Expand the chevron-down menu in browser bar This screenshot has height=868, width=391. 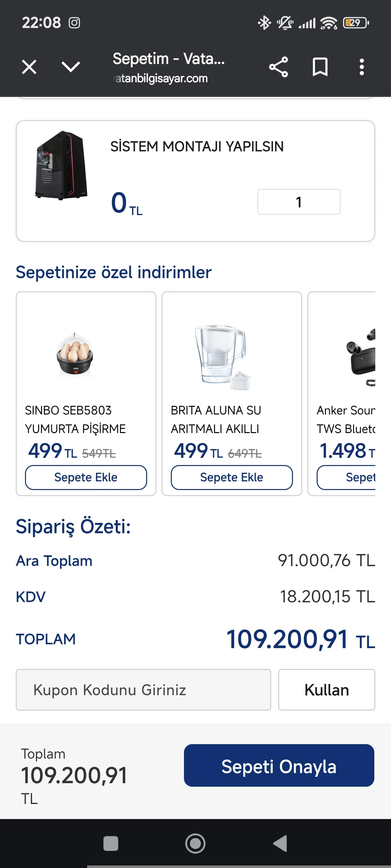[x=71, y=67]
